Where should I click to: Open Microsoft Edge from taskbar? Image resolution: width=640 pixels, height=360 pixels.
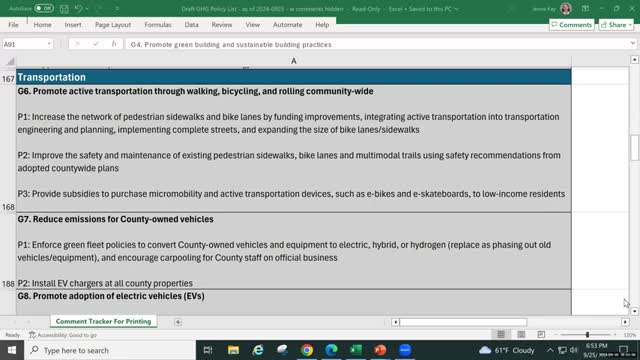[331, 350]
